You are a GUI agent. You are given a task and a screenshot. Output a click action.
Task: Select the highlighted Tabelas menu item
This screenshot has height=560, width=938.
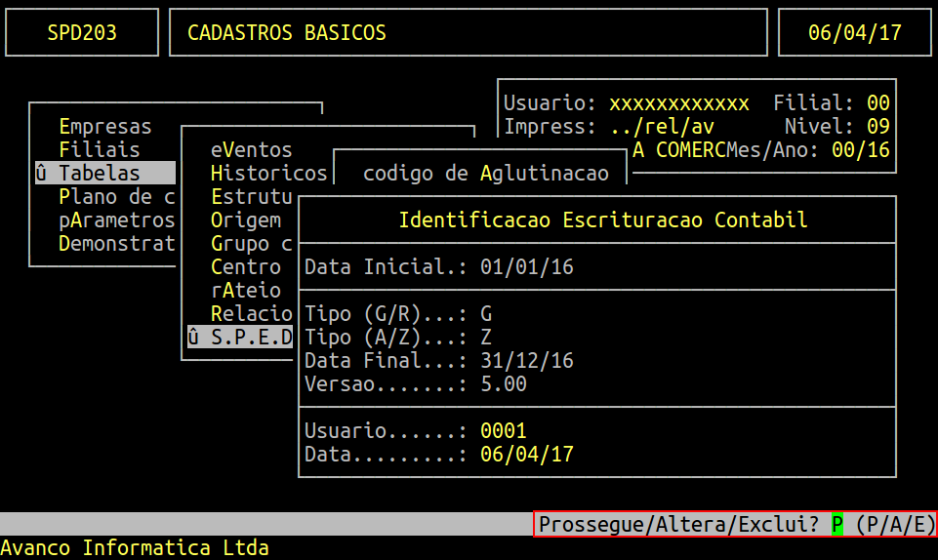[100, 174]
